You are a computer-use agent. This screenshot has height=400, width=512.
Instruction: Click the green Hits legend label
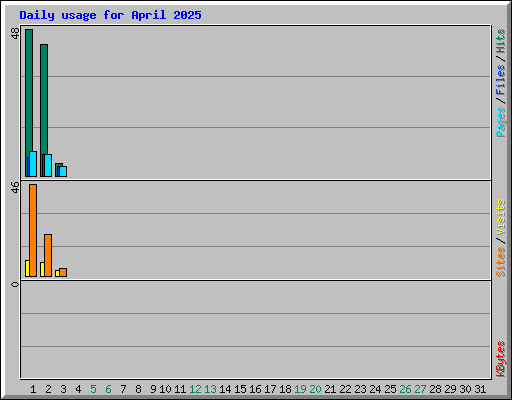pyautogui.click(x=501, y=41)
